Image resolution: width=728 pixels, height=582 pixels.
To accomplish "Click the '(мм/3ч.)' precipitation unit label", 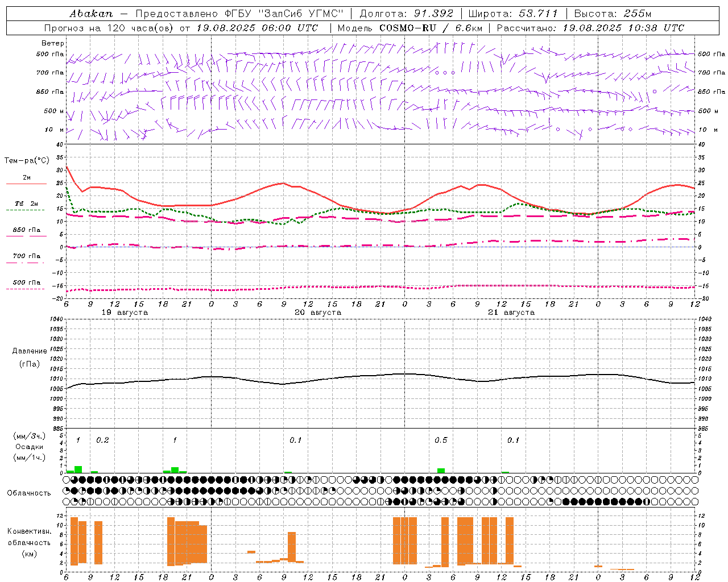I will pos(30,436).
